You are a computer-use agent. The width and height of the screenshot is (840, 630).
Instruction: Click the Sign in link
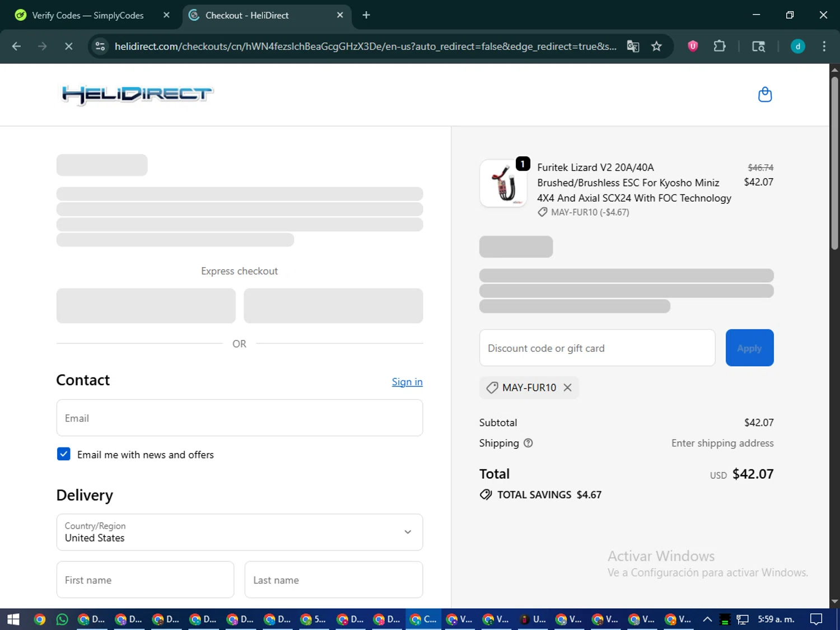pyautogui.click(x=407, y=382)
